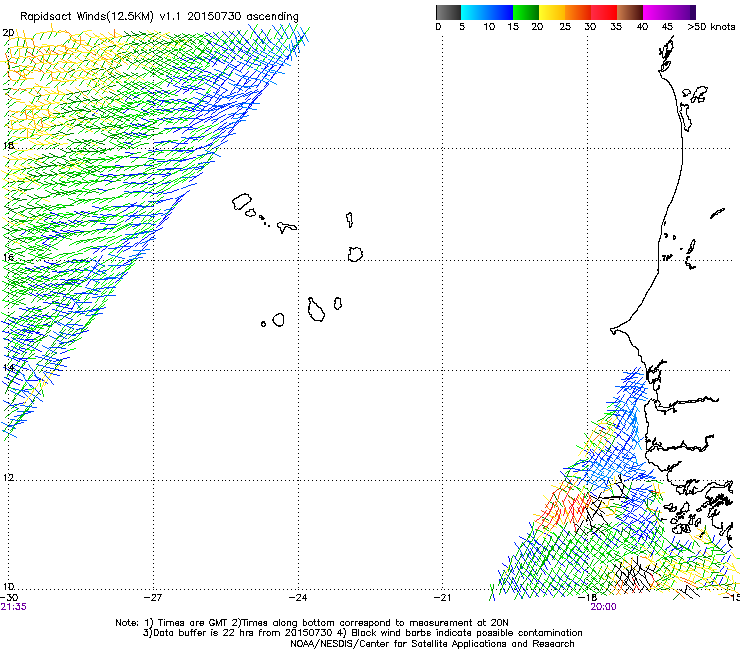Click the '>50 knots' legend label
This screenshot has width=740, height=650.
711,27
